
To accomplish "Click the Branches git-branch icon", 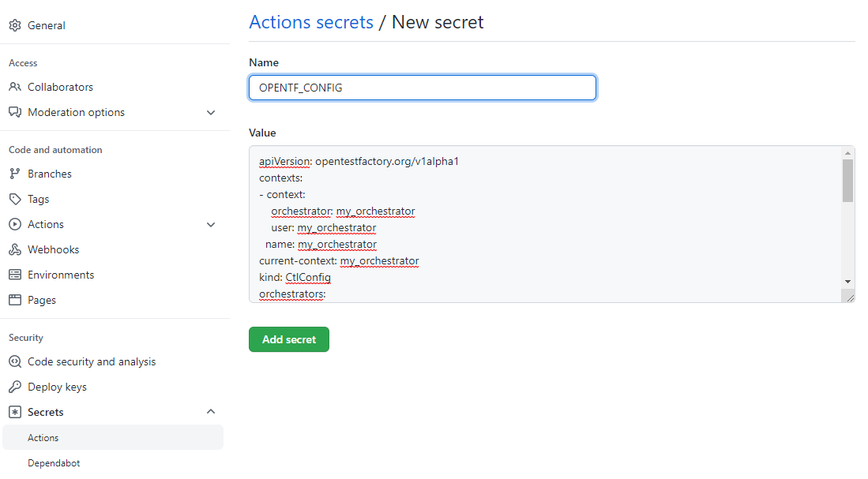I will pos(15,174).
